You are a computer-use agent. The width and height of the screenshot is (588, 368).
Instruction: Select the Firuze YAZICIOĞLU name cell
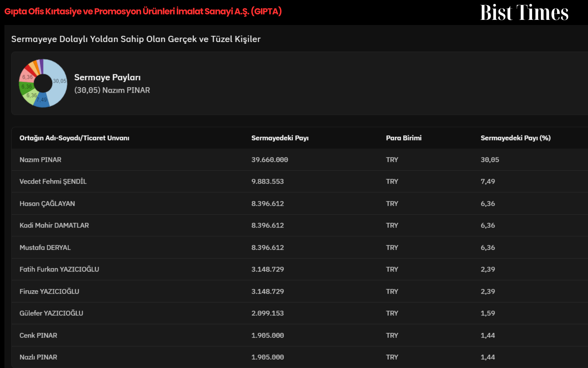click(49, 291)
